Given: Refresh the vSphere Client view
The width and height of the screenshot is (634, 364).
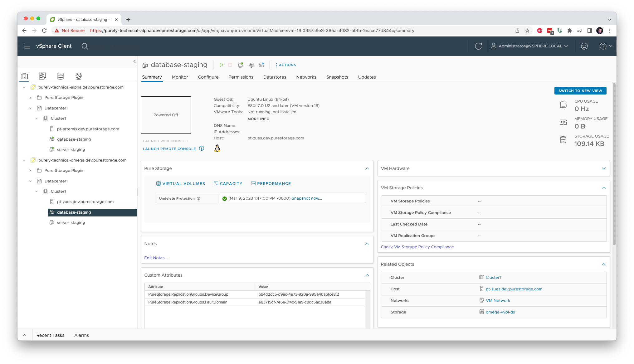Looking at the screenshot, I should 478,46.
